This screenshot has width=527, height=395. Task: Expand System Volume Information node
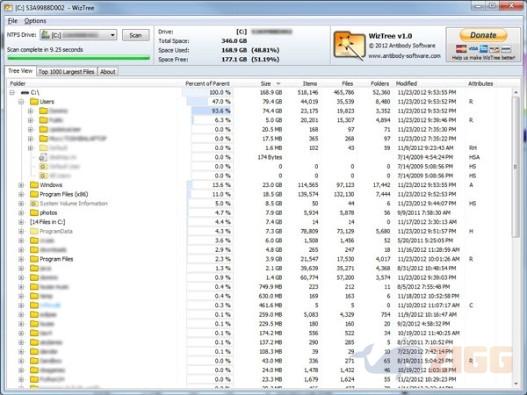coord(21,203)
